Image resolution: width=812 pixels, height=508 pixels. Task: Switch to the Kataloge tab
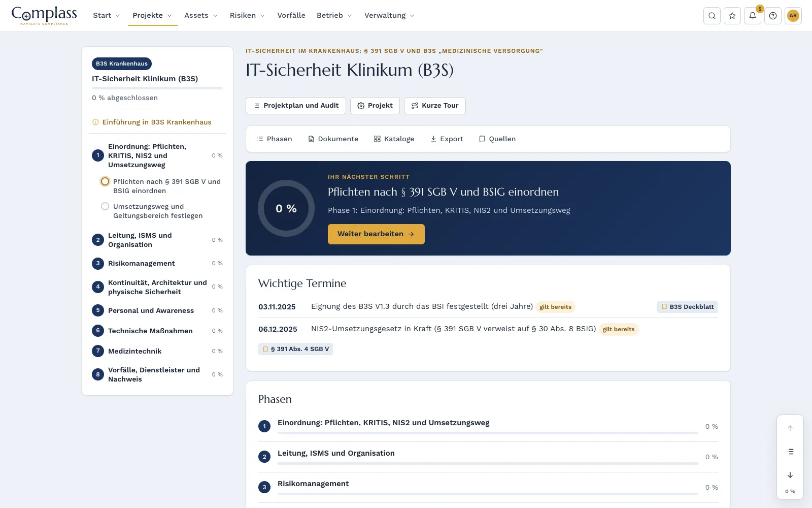tap(394, 139)
